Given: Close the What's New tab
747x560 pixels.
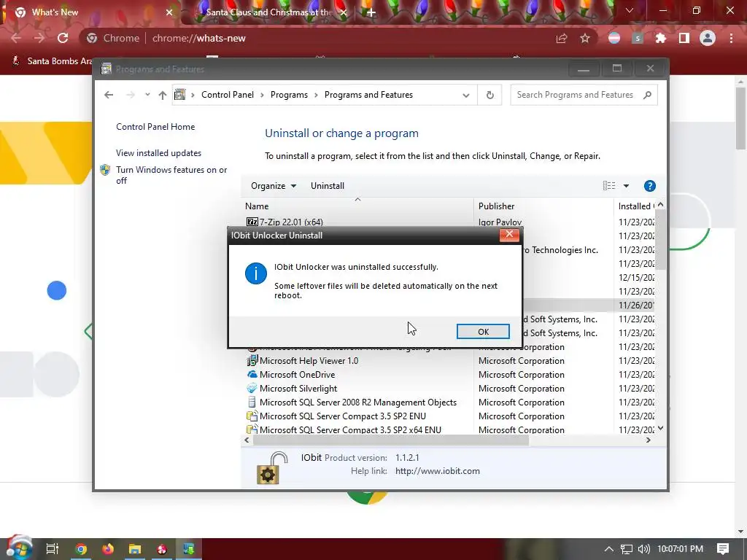Looking at the screenshot, I should 169,12.
